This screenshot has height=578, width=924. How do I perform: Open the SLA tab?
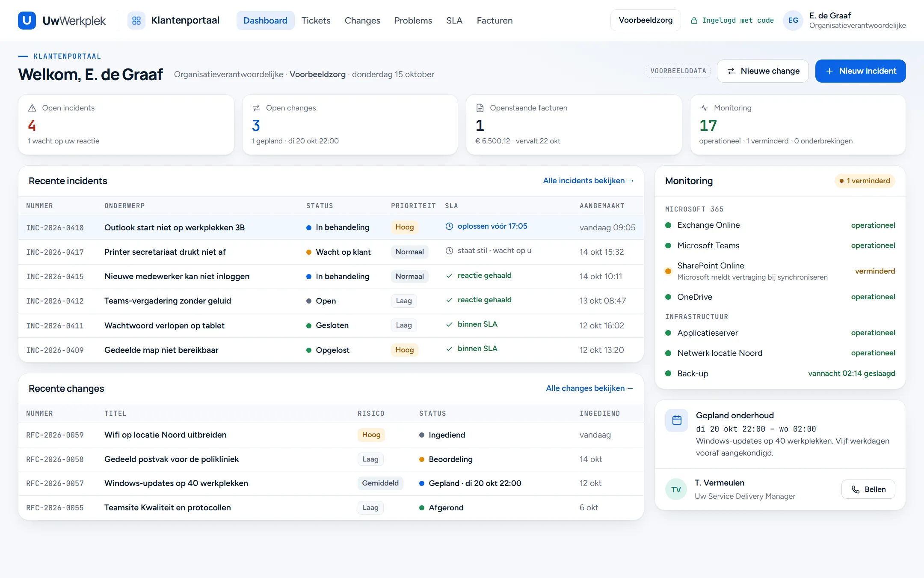(454, 20)
